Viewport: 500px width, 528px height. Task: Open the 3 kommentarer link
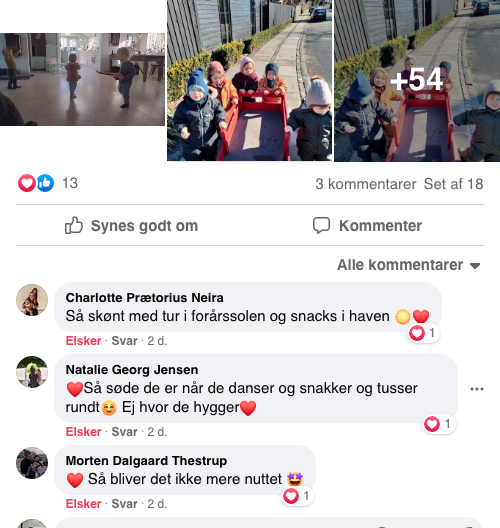pyautogui.click(x=366, y=184)
